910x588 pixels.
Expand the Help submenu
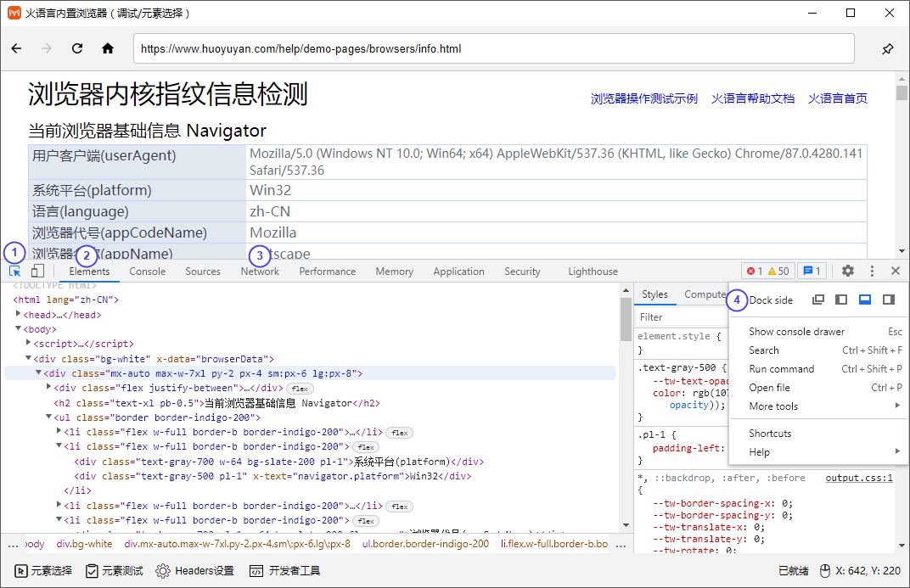[x=818, y=451]
